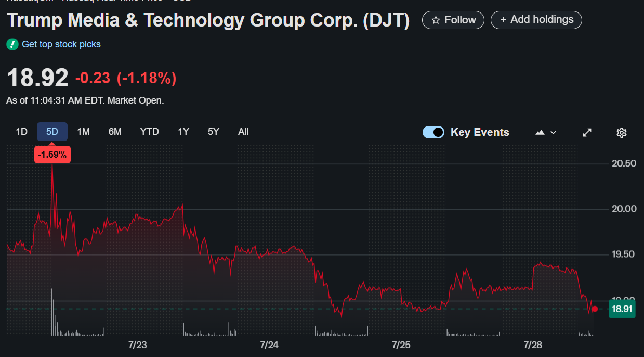Show the YTD chart range
The width and height of the screenshot is (644, 357).
(x=150, y=132)
